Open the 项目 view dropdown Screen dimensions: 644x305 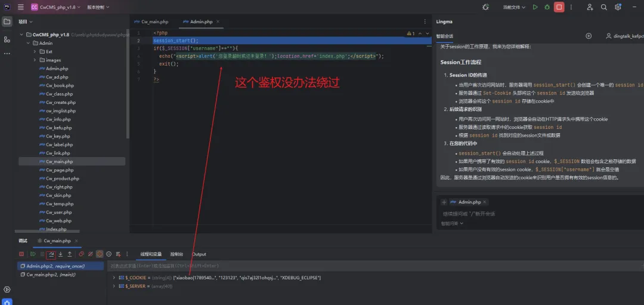click(26, 21)
